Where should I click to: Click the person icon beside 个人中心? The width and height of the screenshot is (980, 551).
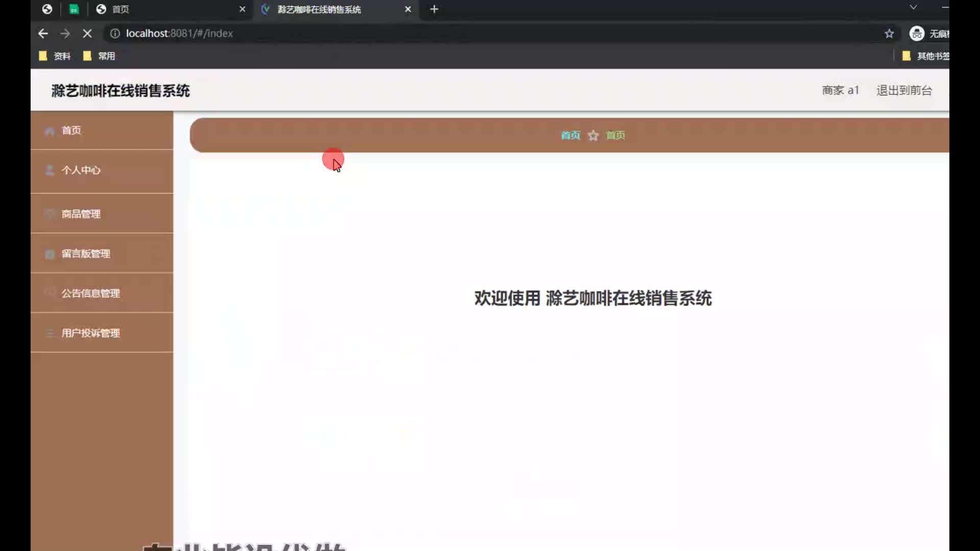pos(50,170)
